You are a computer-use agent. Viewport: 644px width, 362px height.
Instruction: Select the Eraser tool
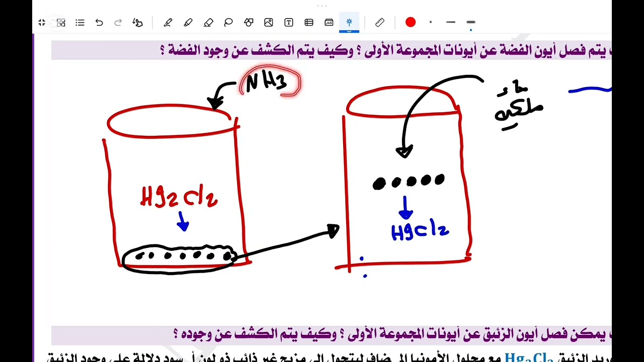pos(208,23)
